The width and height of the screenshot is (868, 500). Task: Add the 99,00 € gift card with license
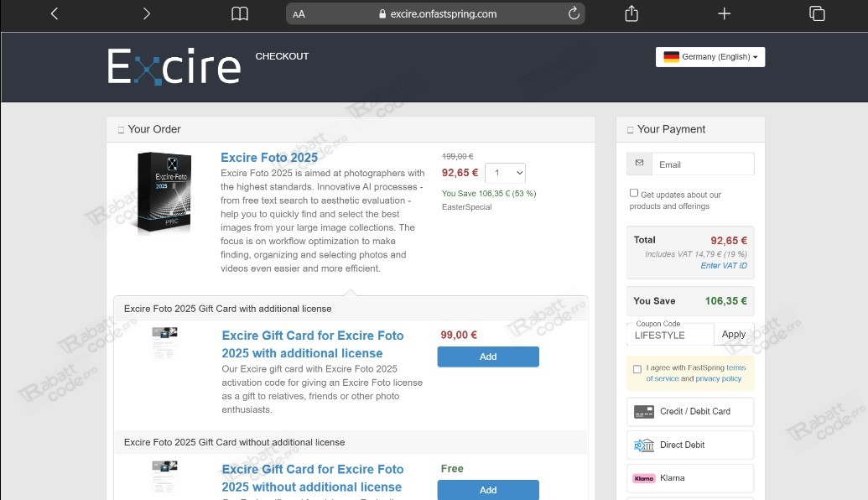click(x=488, y=357)
